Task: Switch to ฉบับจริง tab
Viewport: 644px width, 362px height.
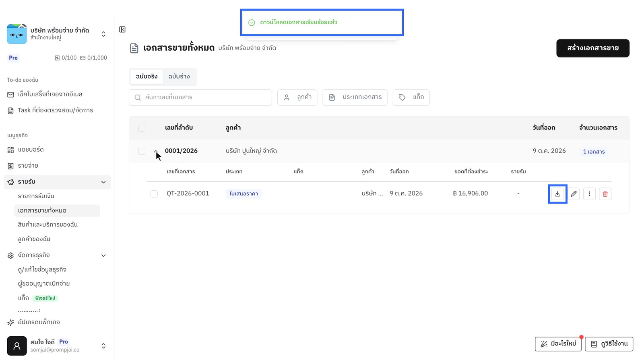Action: pyautogui.click(x=147, y=76)
